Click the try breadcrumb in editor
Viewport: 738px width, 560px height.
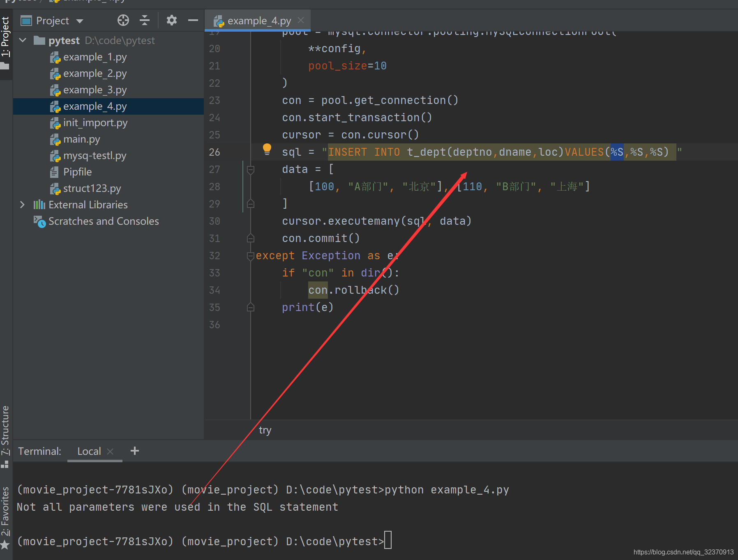click(x=265, y=430)
